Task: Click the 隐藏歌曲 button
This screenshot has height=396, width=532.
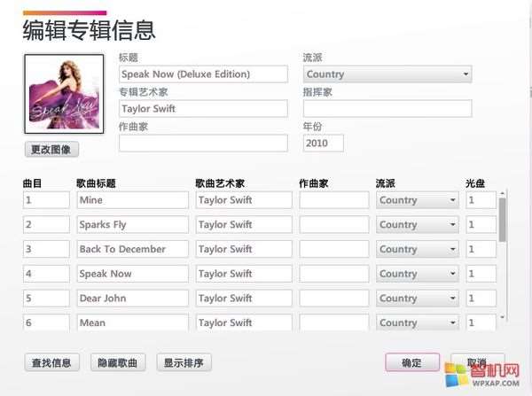Action: (x=118, y=362)
